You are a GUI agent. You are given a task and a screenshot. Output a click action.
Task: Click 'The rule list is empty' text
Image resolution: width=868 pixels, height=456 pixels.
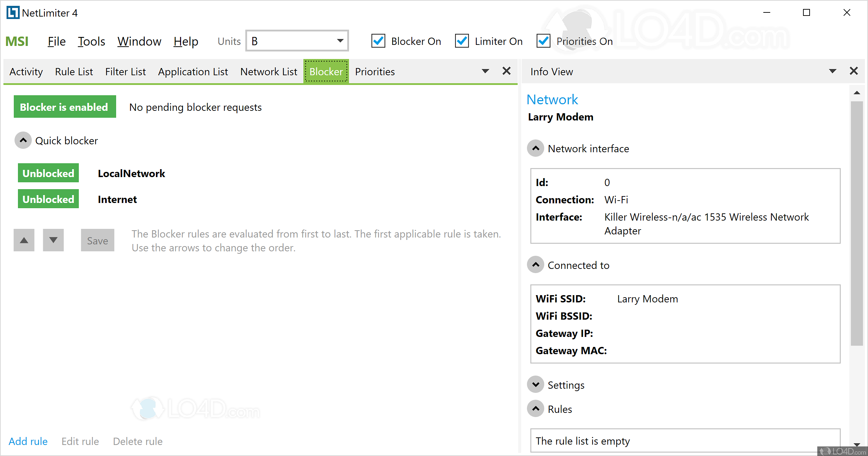[583, 441]
